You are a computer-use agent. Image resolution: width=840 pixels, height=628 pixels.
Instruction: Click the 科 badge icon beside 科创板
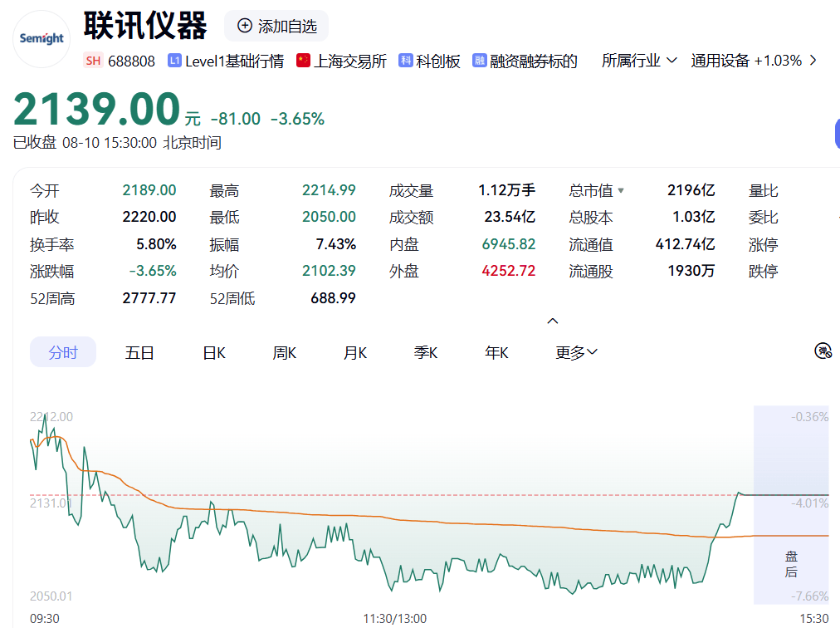tap(406, 61)
